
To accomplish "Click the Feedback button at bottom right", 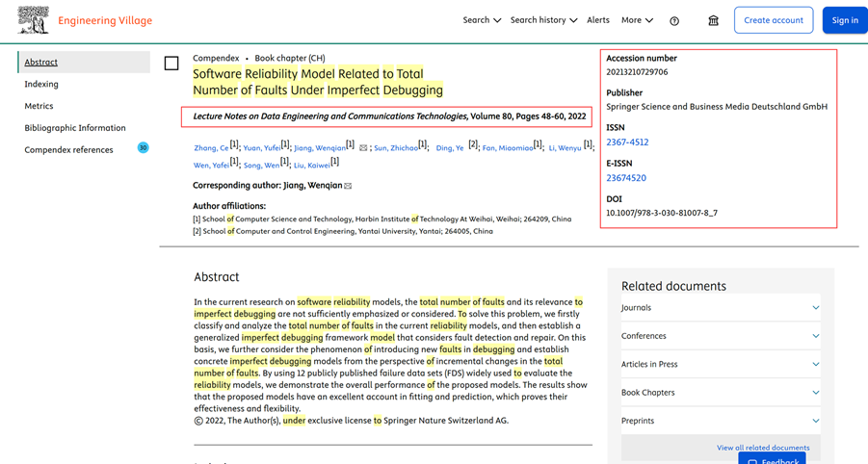I will tap(772, 460).
